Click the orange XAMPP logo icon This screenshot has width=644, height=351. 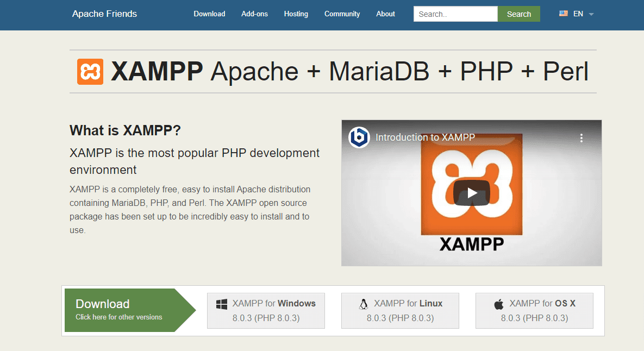(90, 71)
